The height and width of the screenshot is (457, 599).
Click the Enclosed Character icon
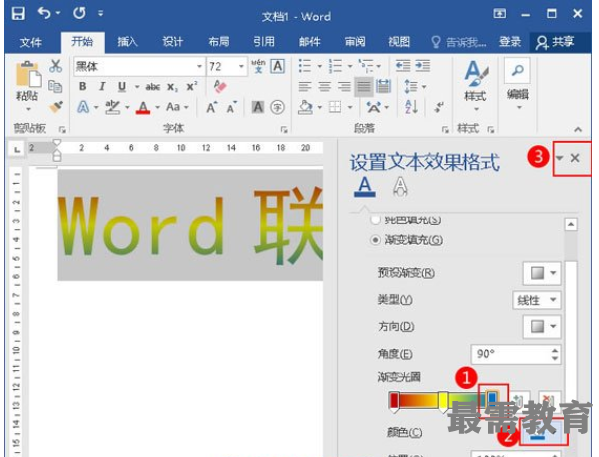tap(277, 107)
